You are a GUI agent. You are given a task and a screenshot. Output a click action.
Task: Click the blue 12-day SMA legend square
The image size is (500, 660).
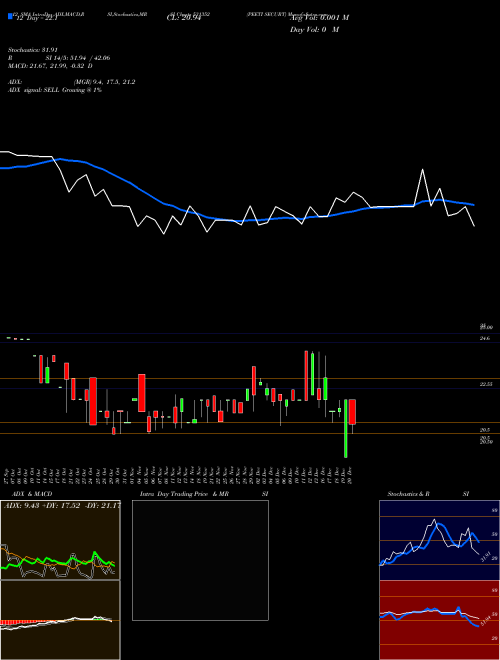point(10,17)
